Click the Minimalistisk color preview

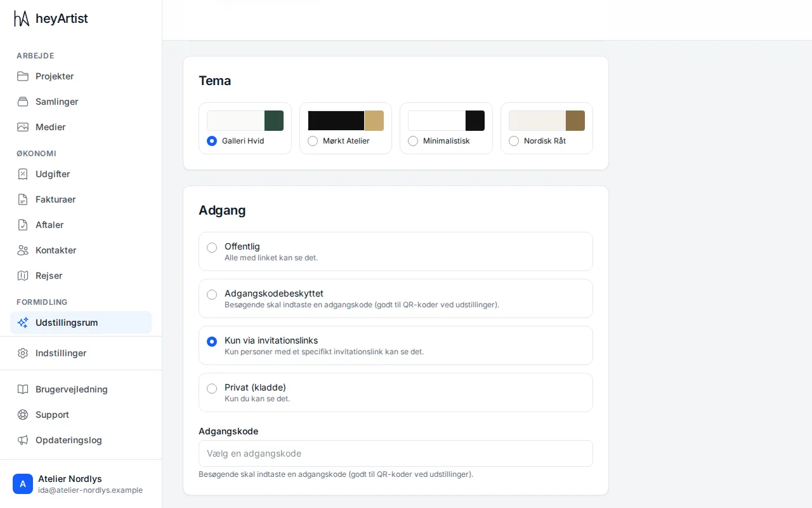(446, 121)
